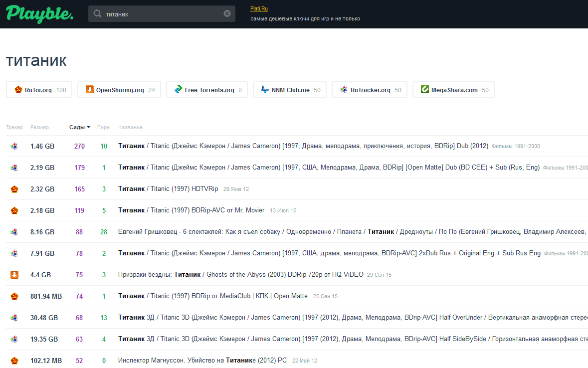
Task: Open the Plati.Ru advertisement link
Action: [259, 8]
